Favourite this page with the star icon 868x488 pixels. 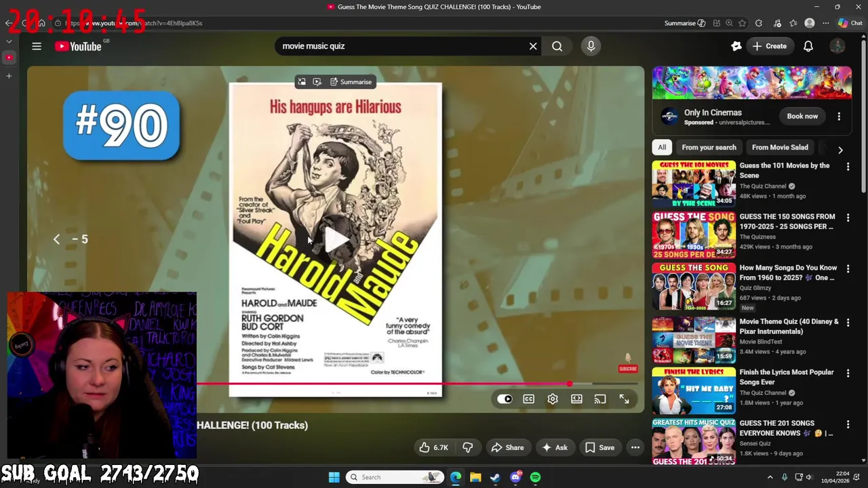[742, 23]
